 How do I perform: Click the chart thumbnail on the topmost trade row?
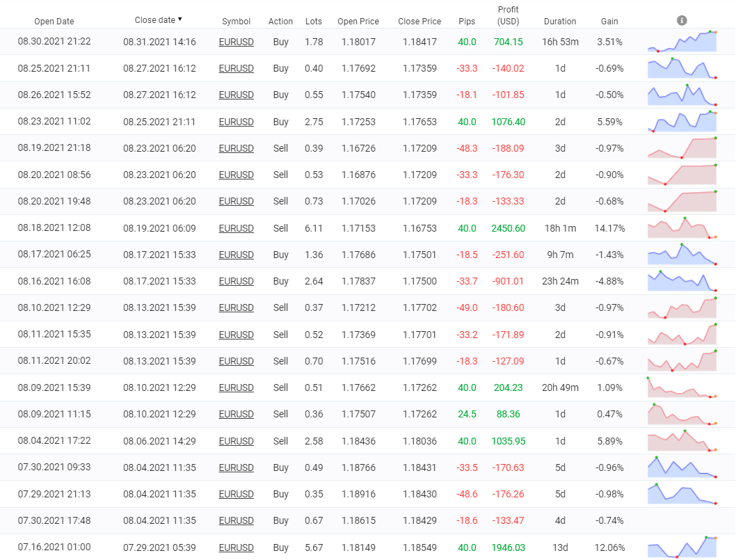682,42
